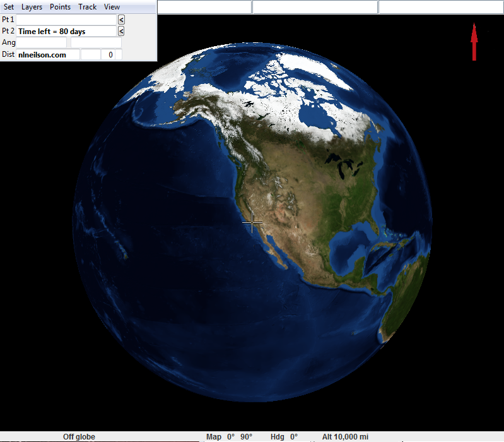
Task: Click the '<' button beside Pt 1
Action: pyautogui.click(x=121, y=20)
